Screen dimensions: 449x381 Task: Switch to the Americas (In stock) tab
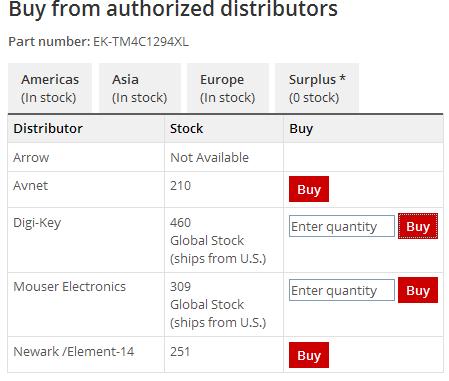tap(50, 88)
